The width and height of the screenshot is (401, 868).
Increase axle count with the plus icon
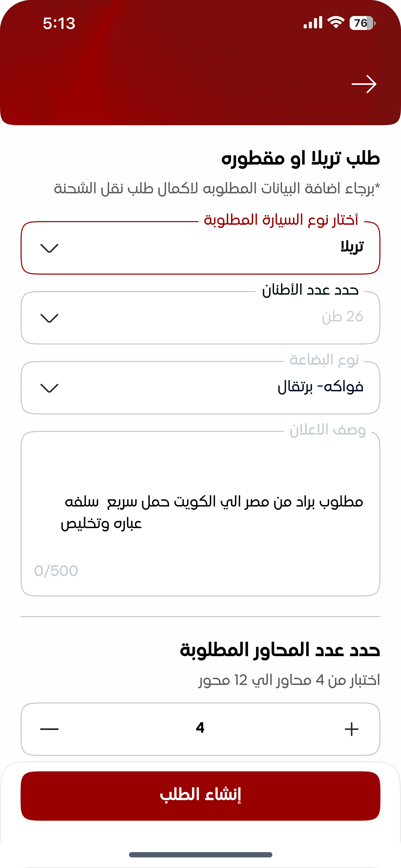(x=351, y=729)
